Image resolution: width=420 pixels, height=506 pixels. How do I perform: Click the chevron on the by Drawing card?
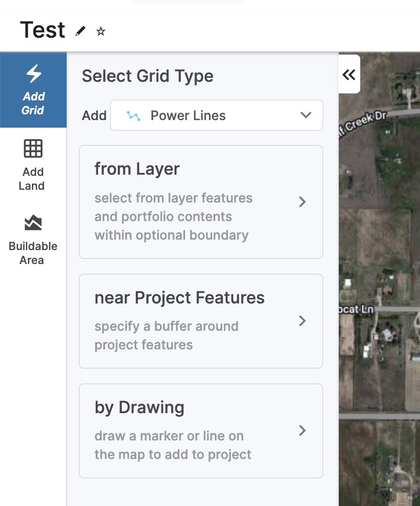coord(302,431)
